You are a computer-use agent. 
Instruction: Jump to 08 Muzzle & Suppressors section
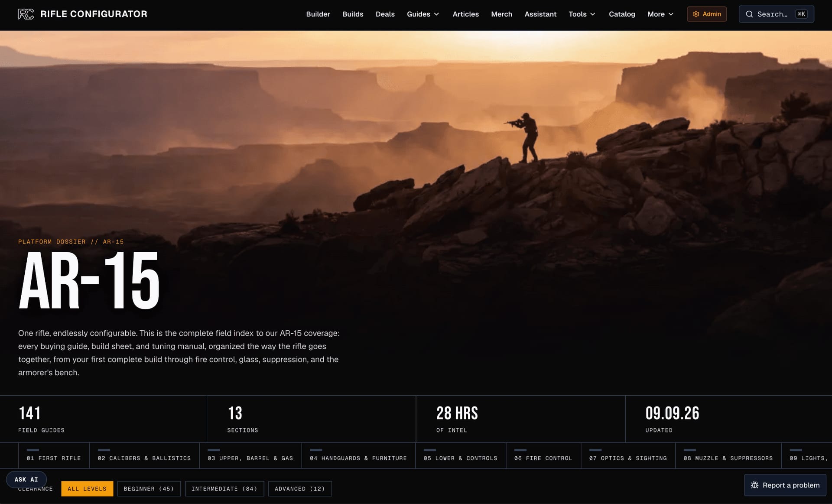pos(728,456)
